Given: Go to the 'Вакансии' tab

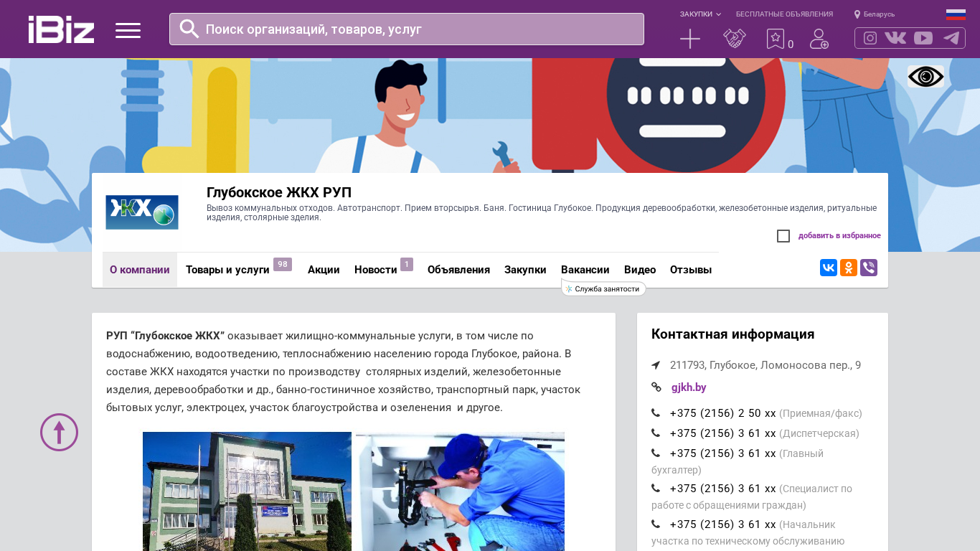Looking at the screenshot, I should pos(585,270).
